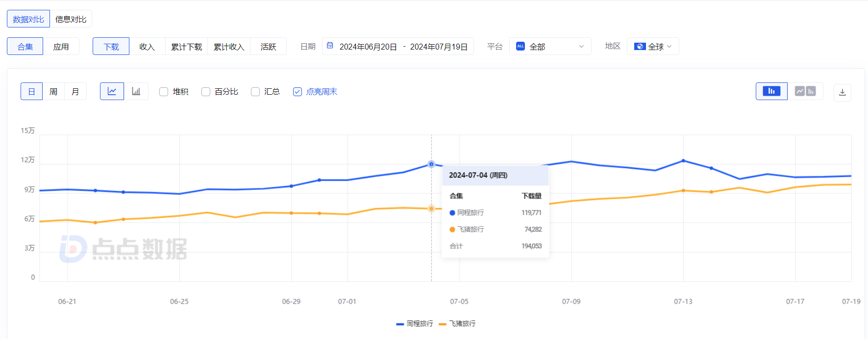The image size is (868, 339).
Task: Select the single bar chart layout icon
Action: [771, 91]
